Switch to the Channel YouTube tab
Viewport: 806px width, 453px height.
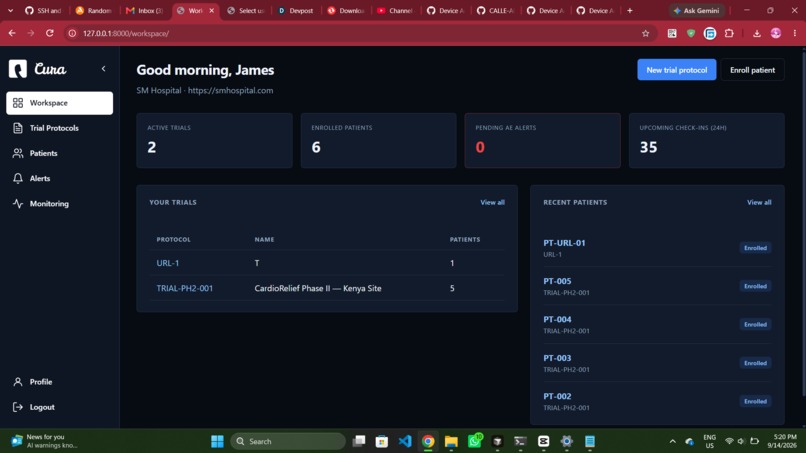(395, 10)
